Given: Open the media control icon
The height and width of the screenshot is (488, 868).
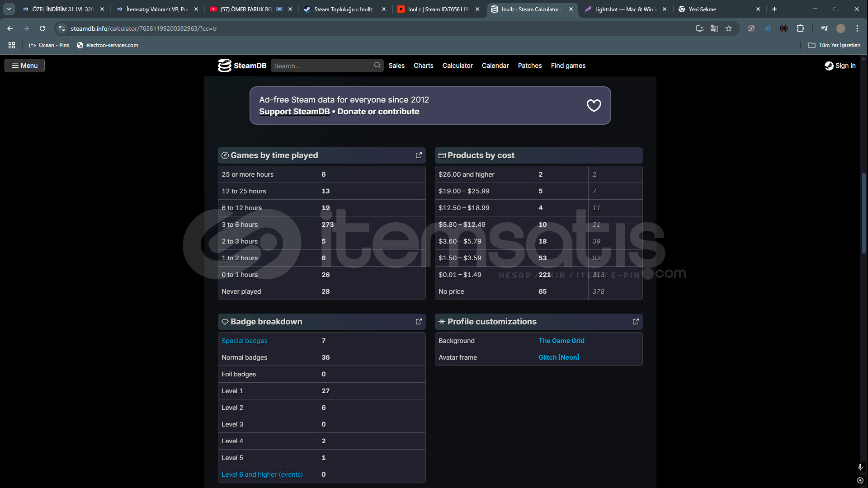Looking at the screenshot, I should [825, 28].
